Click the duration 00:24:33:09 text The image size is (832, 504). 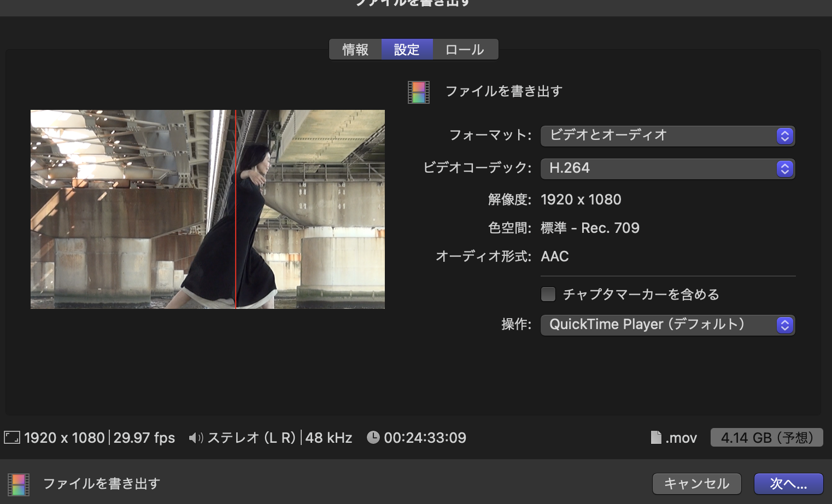click(425, 438)
